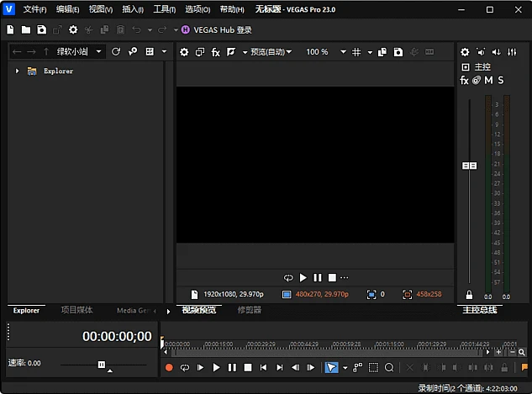Toggle external monitor preview icon
532x394 pixels.
tap(200, 52)
